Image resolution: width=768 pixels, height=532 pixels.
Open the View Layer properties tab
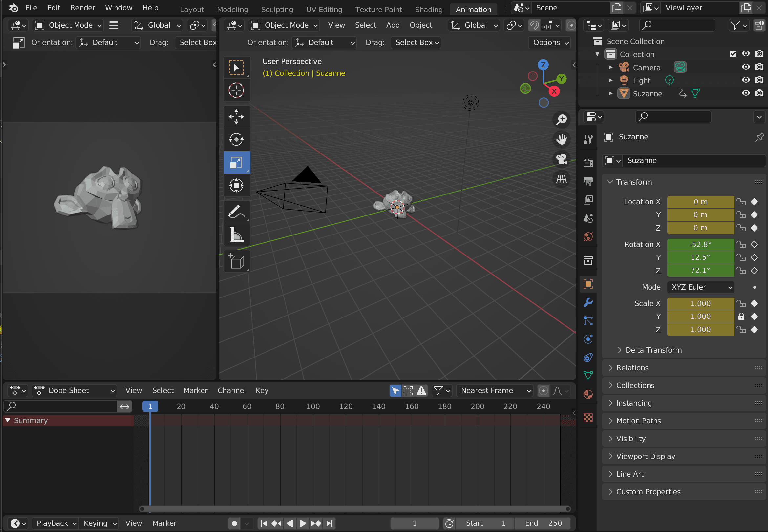point(588,200)
